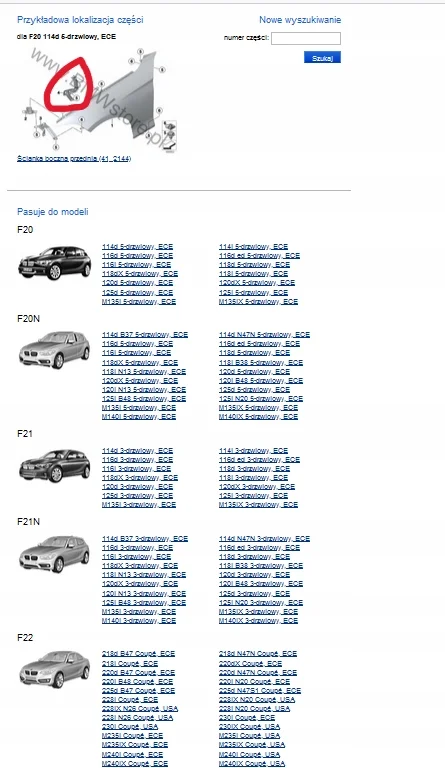Open the 114d 3-drzwiowy, ECE link
This screenshot has width=445, height=768.
pyautogui.click(x=138, y=451)
